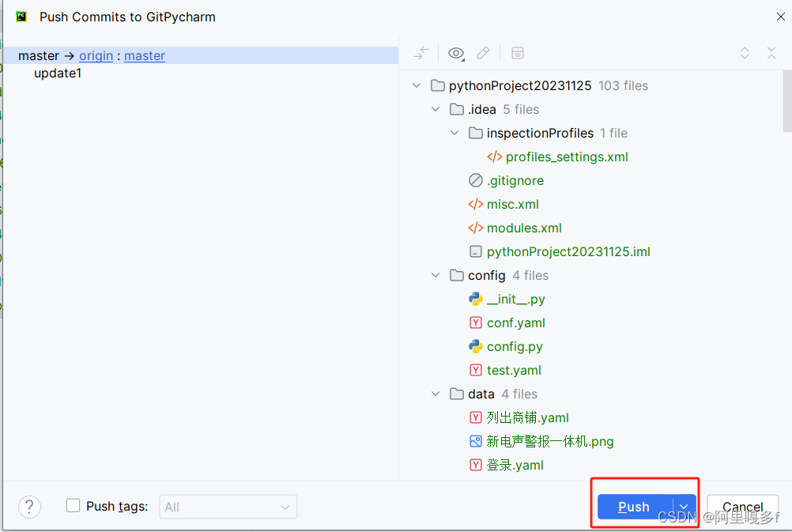Select the modules.xml file name
This screenshot has width=792, height=532.
524,228
